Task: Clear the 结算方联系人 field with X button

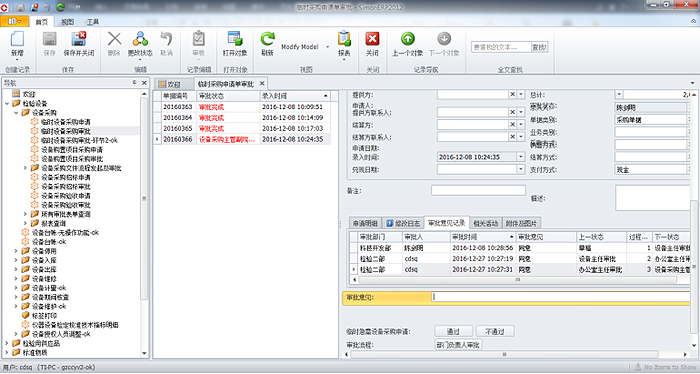Action: point(512,137)
